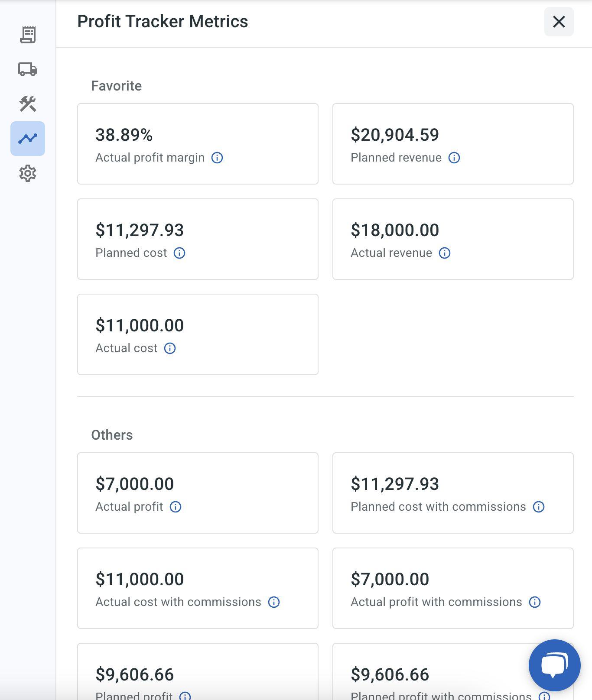Select the hammer and wrench tools icon
Screen dimensions: 592x700
tap(28, 104)
